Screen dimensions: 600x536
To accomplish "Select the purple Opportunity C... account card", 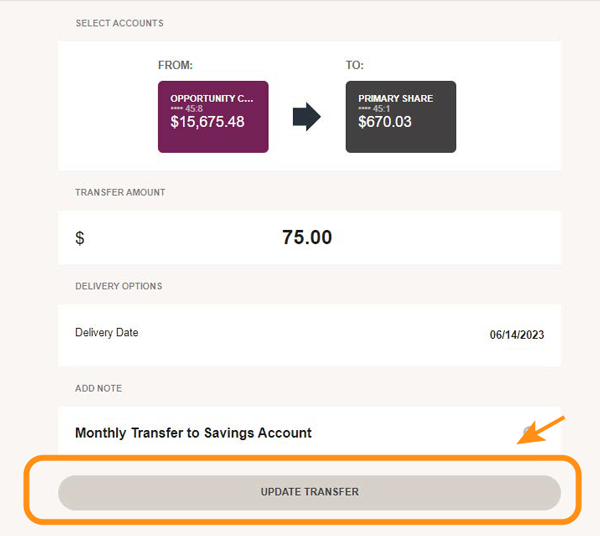I will (213, 117).
